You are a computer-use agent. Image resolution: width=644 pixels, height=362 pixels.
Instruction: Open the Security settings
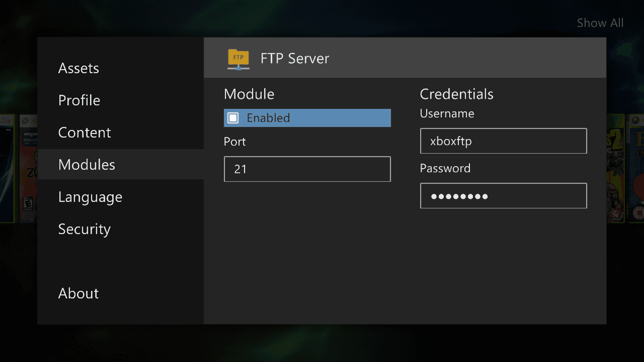(84, 229)
